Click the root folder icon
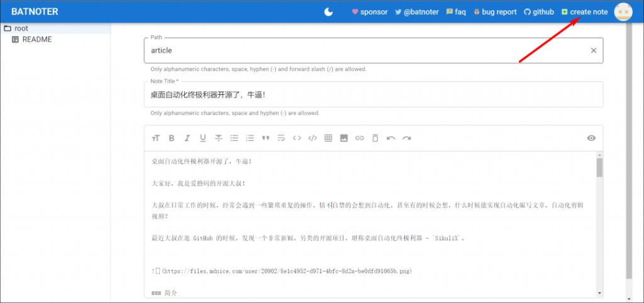 pyautogui.click(x=7, y=29)
